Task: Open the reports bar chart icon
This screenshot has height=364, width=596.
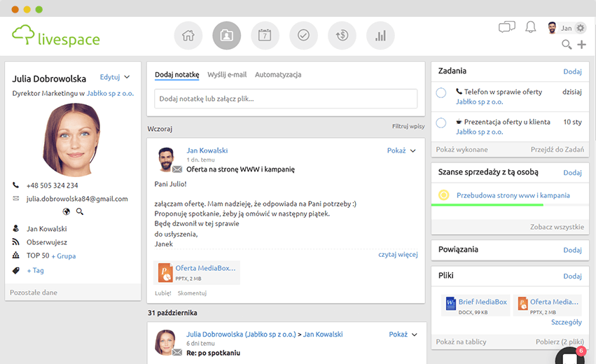Action: [x=380, y=36]
